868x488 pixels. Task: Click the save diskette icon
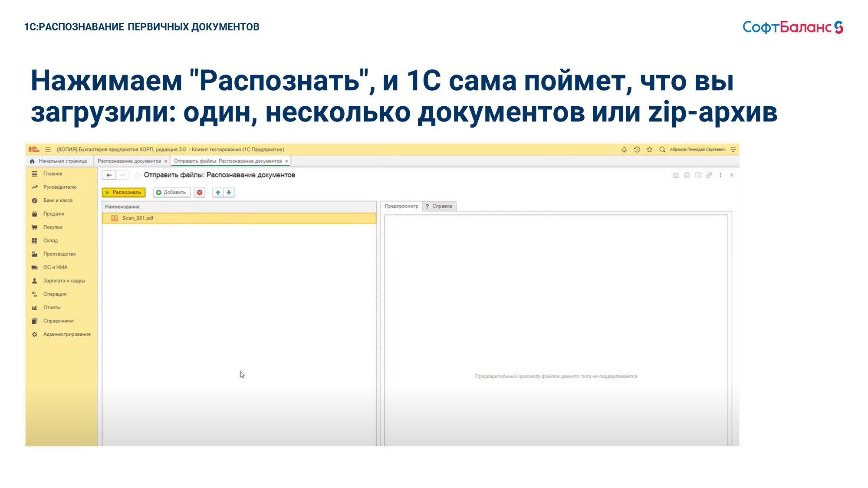(676, 175)
